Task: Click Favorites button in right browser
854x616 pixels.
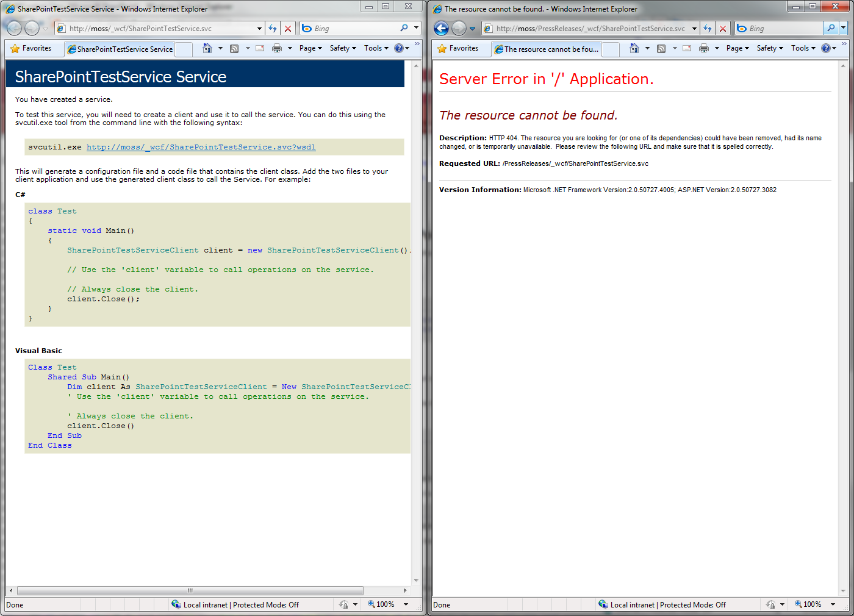Action: [x=458, y=48]
